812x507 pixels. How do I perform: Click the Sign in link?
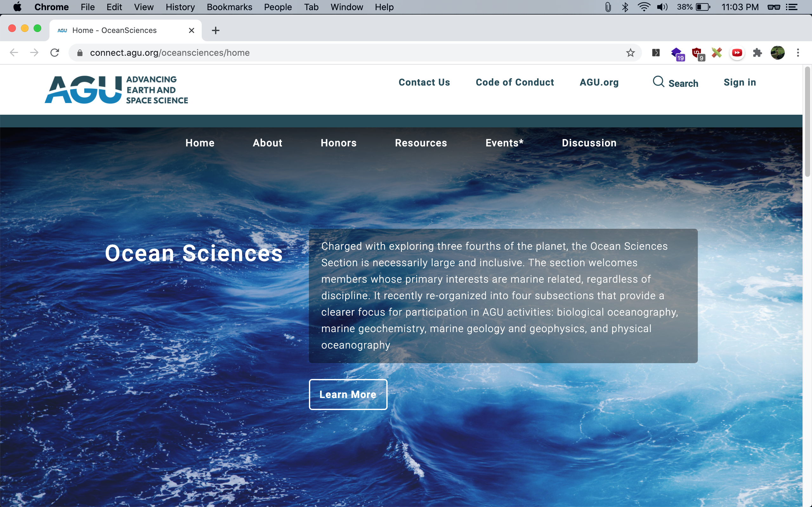(x=740, y=82)
